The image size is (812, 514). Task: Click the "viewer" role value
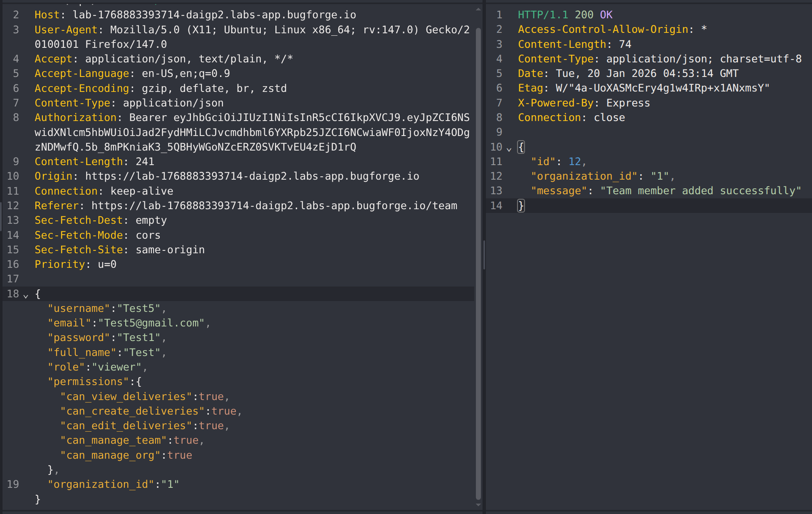click(x=116, y=367)
